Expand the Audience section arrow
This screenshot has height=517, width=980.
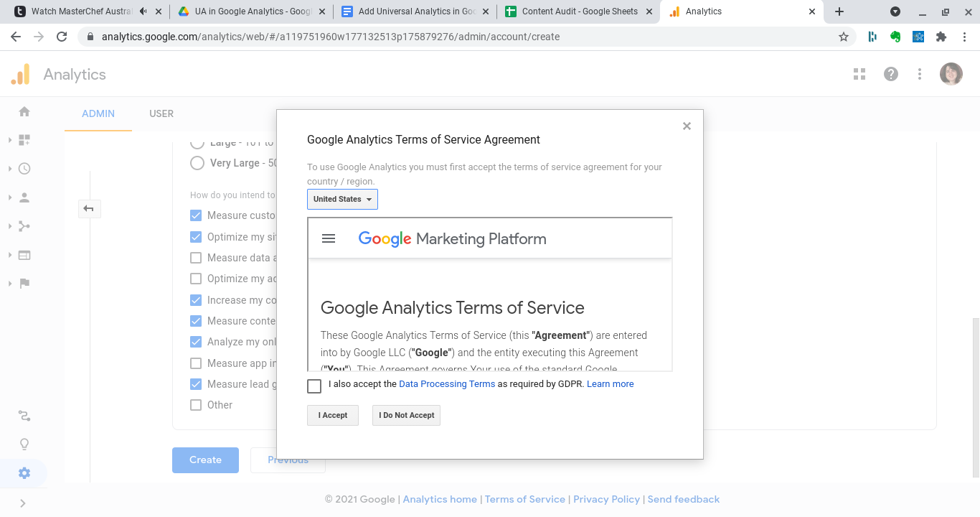pyautogui.click(x=10, y=197)
